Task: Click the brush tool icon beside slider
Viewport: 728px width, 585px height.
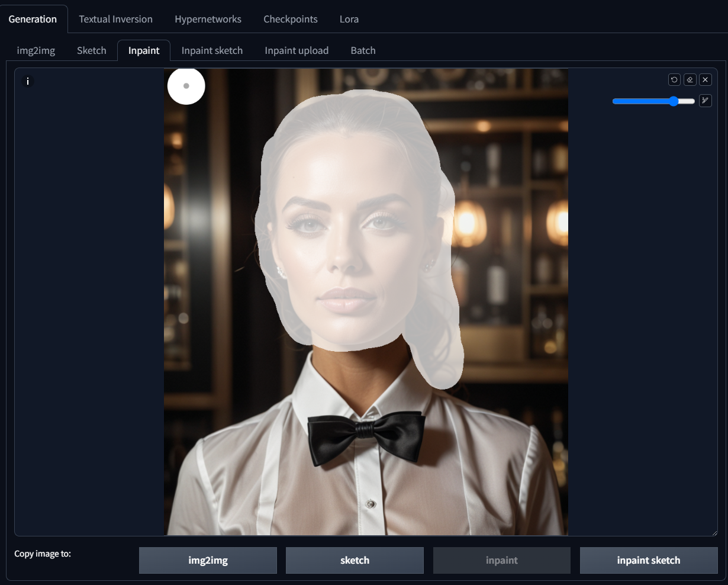Action: [705, 101]
